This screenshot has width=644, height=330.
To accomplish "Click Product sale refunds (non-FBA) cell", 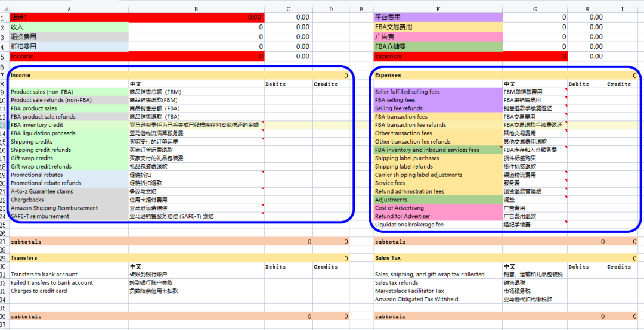I will 69,100.
